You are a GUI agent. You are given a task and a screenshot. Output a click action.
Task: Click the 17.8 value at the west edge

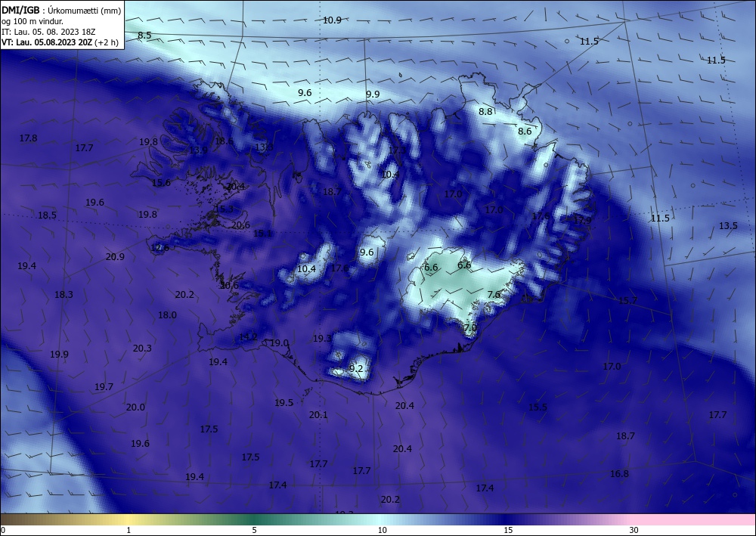point(28,138)
